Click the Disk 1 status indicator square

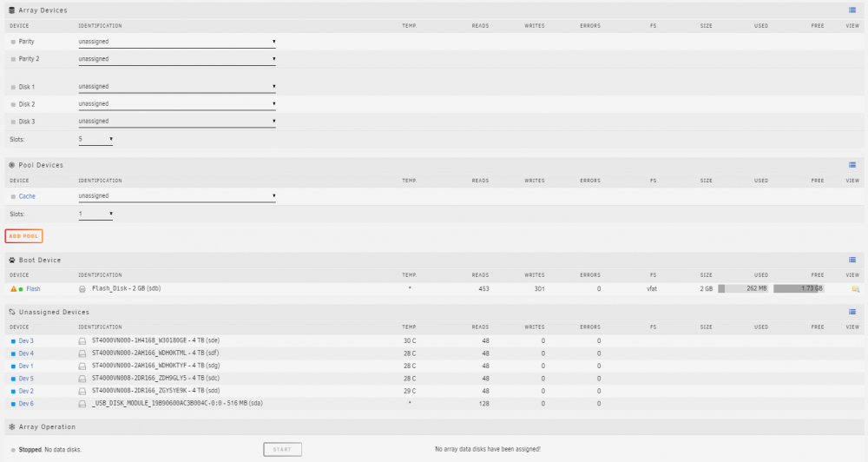(13, 88)
